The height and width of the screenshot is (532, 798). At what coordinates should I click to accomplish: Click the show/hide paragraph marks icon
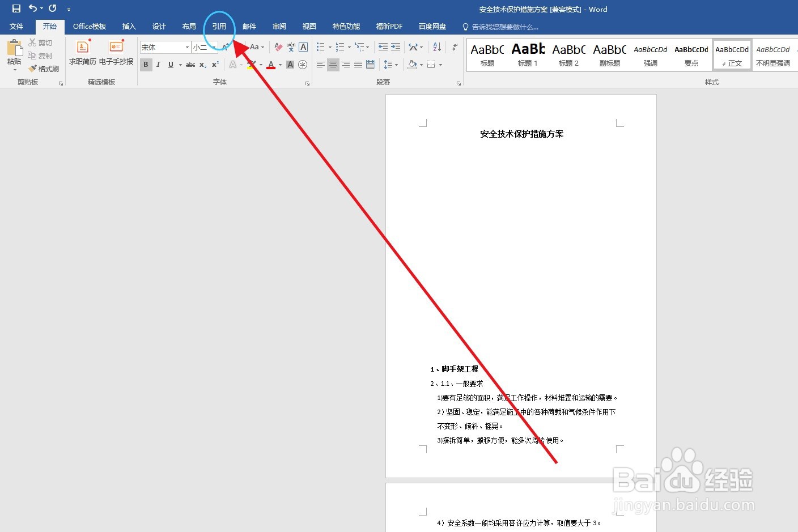tap(453, 46)
